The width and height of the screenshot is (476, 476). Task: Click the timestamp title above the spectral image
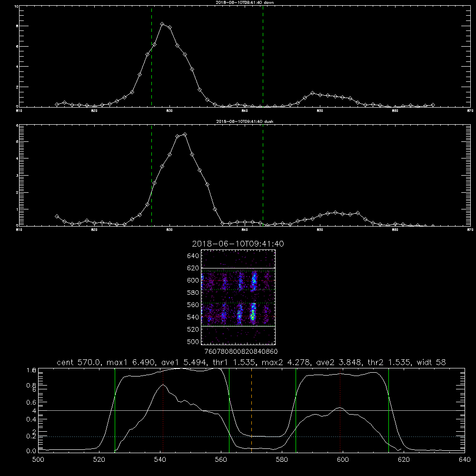(x=238, y=244)
